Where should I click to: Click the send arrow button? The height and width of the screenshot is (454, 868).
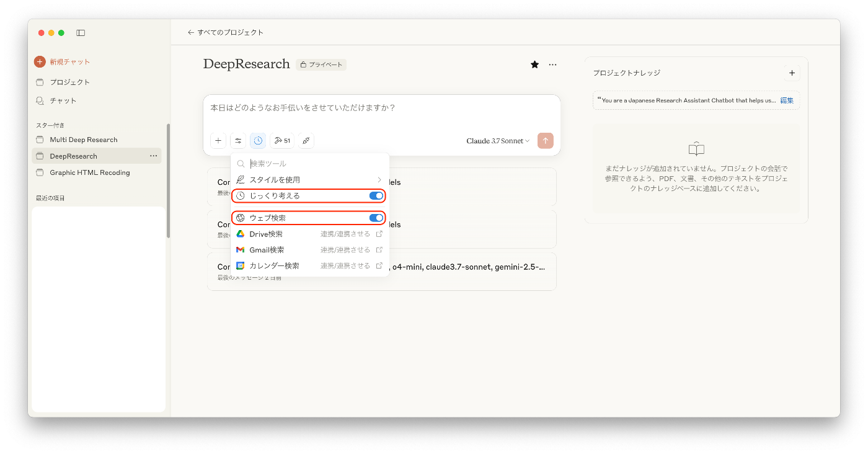point(546,141)
